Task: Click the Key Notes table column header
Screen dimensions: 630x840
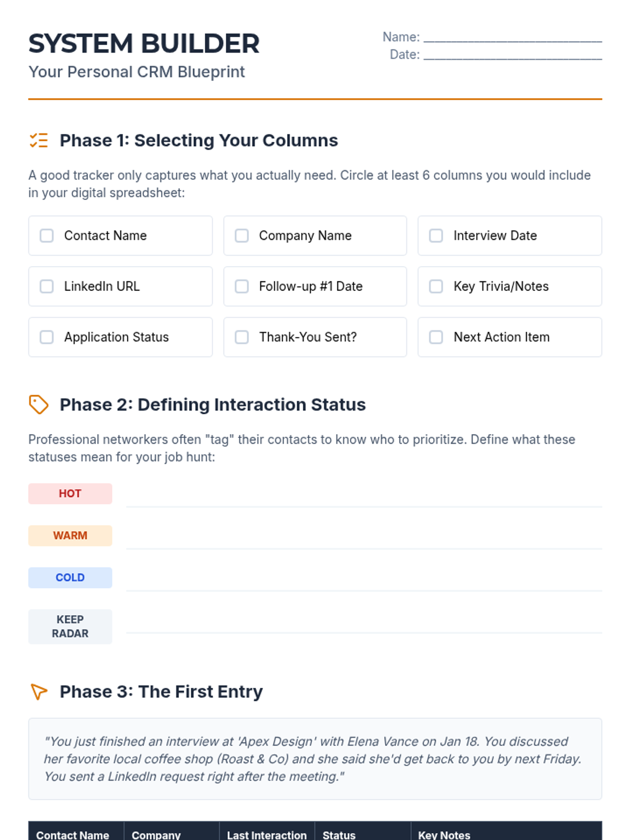Action: (444, 834)
